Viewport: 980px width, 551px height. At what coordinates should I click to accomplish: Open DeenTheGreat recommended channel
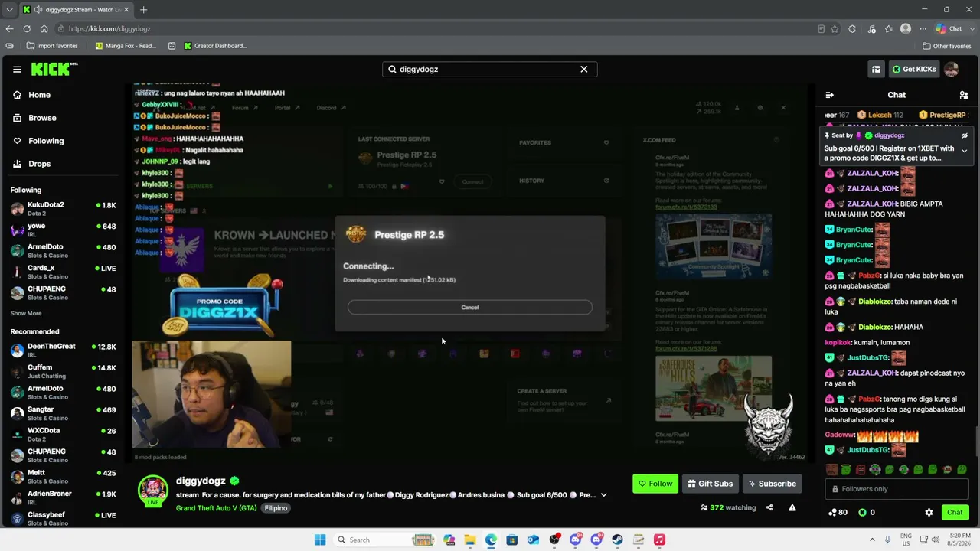pyautogui.click(x=63, y=350)
